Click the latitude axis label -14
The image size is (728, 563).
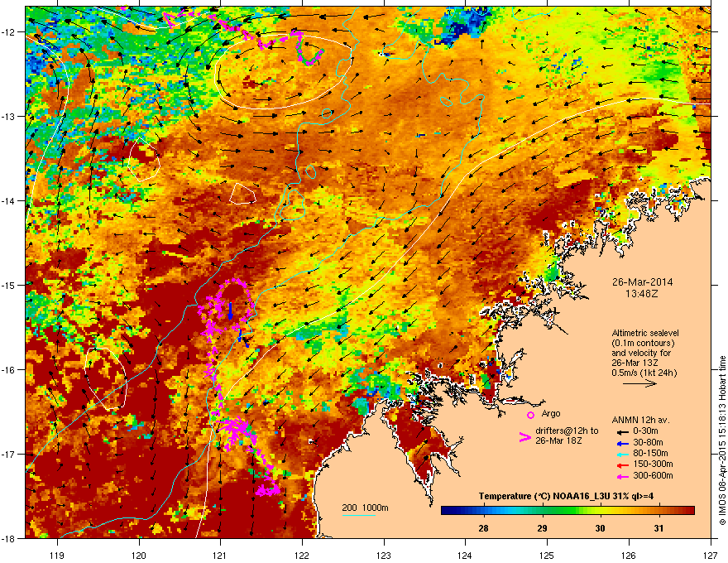pos(9,200)
